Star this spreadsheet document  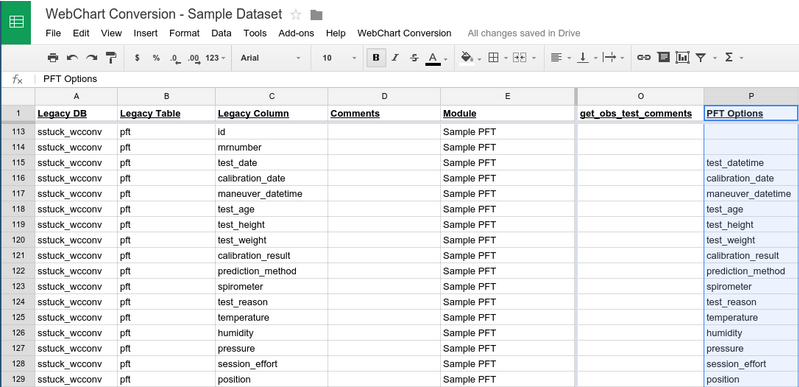coord(295,15)
